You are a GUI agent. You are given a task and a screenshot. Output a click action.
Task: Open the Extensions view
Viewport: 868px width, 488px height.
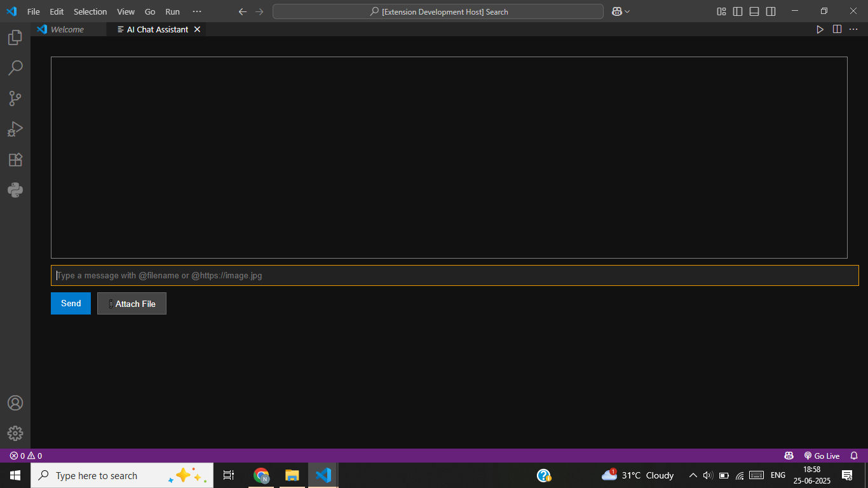coord(15,159)
